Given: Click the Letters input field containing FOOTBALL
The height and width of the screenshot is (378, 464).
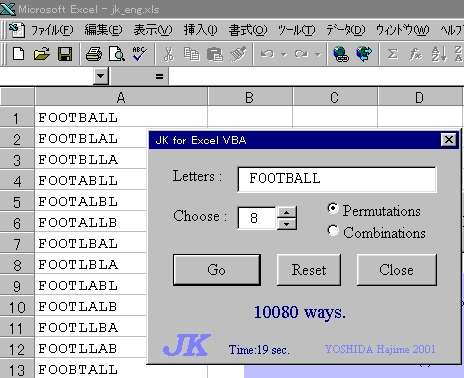Looking at the screenshot, I should point(337,179).
